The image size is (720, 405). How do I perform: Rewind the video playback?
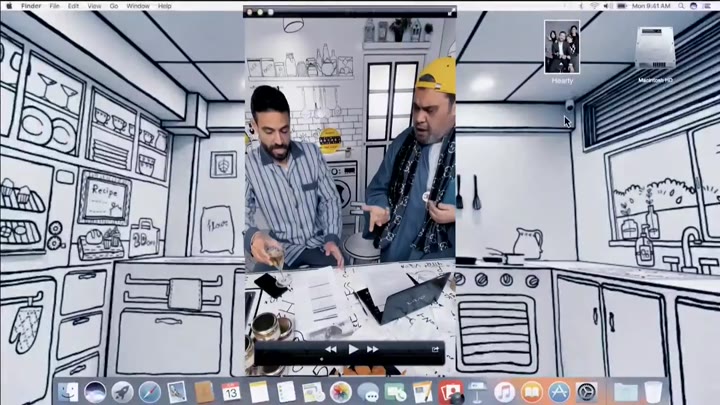coord(330,350)
